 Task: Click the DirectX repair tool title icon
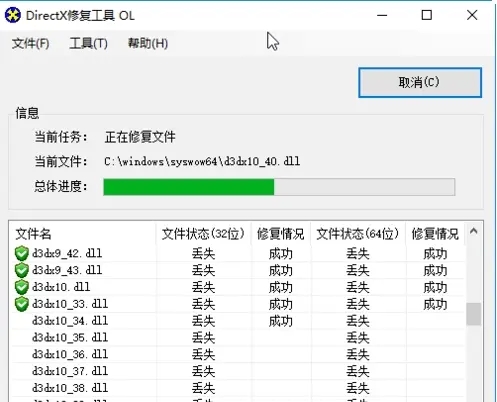pos(13,15)
